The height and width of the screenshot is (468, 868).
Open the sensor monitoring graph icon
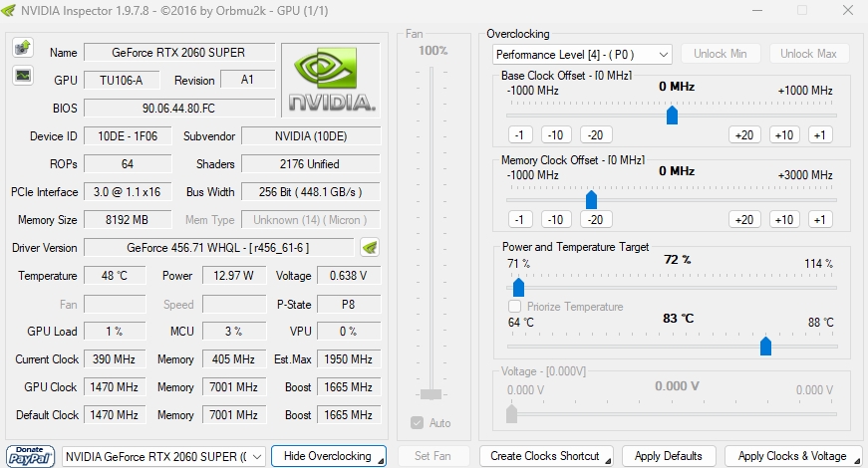(x=23, y=76)
